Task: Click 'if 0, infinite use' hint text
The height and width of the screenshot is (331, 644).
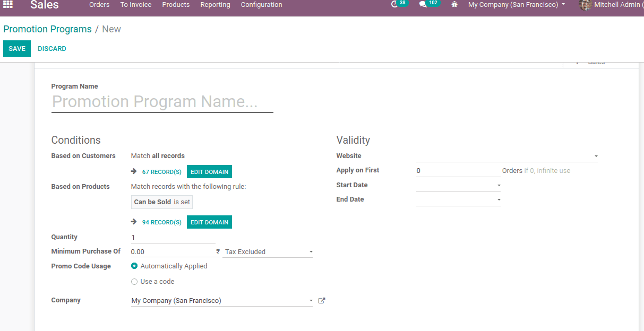Action: (x=547, y=171)
